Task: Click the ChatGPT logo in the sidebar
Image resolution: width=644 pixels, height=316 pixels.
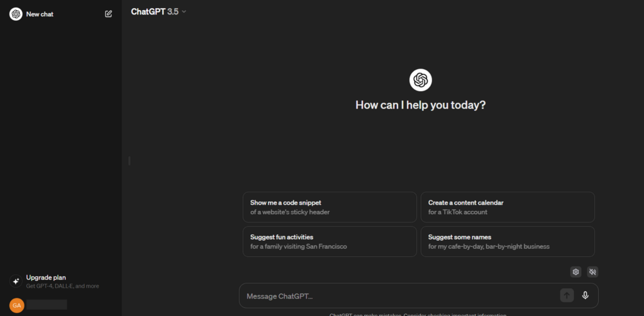Action: 16,14
